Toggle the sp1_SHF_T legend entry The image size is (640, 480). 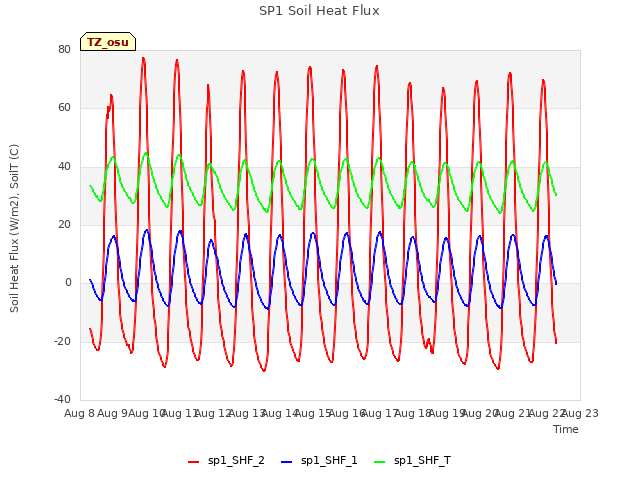(x=412, y=461)
